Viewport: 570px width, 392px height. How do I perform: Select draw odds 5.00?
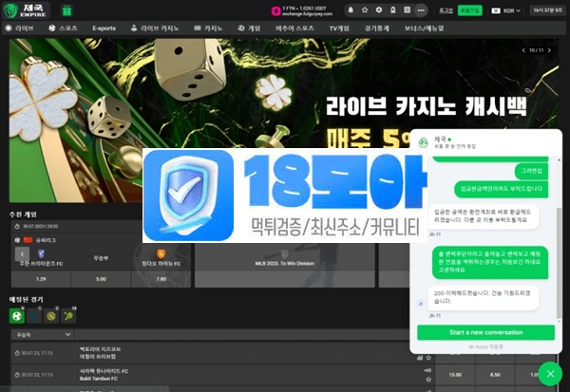click(101, 279)
